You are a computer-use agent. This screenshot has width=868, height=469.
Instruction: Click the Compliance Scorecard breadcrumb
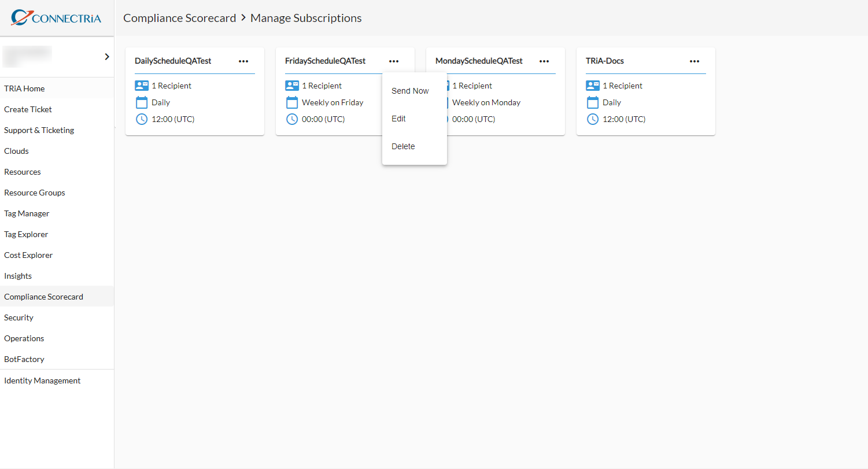click(180, 18)
